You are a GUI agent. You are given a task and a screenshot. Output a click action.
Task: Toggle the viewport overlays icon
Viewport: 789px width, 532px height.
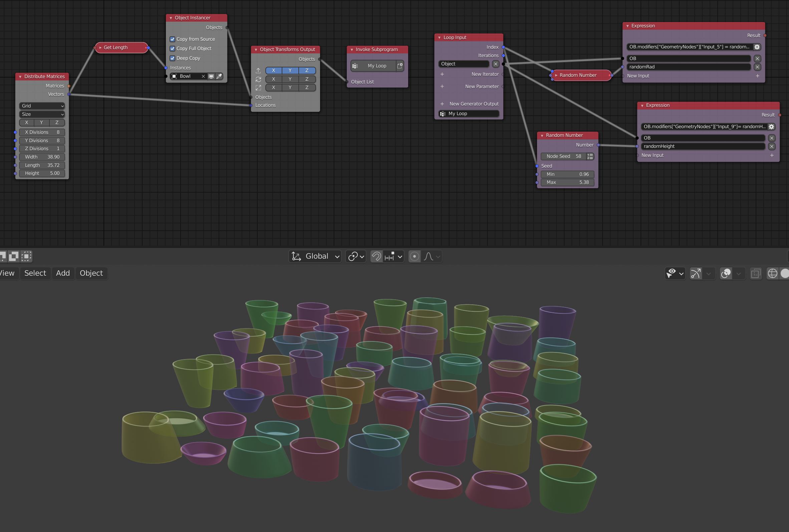[x=726, y=273]
